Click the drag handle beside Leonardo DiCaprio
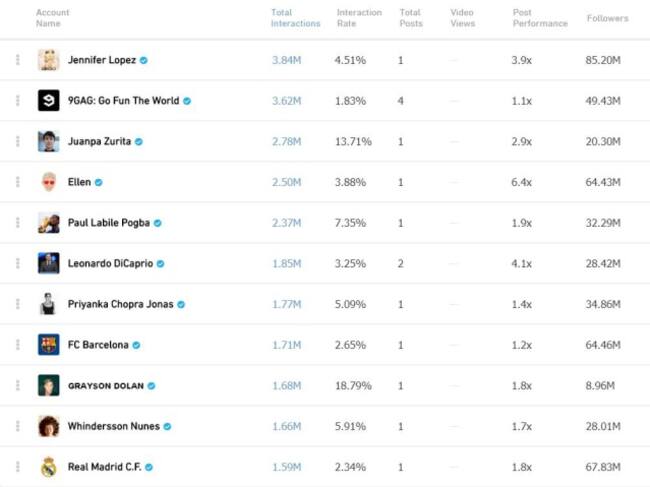The image size is (650, 487). (17, 264)
